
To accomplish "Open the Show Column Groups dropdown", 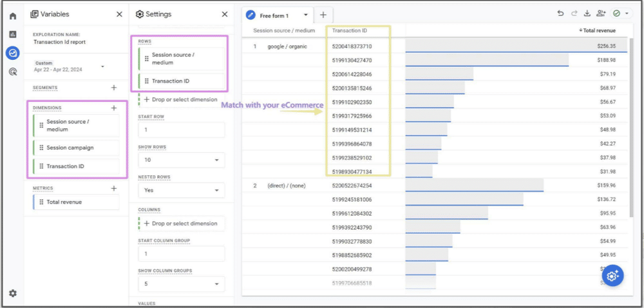I will coord(182,284).
